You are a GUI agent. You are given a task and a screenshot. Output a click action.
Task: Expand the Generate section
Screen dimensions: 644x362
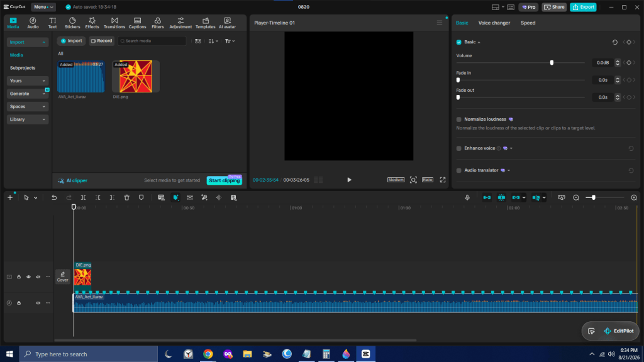[x=28, y=94]
